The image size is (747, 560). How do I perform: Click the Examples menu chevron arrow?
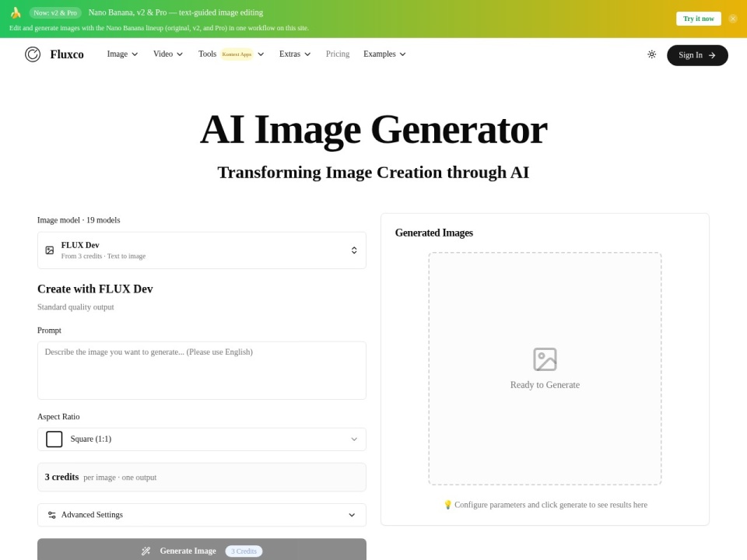[x=402, y=54]
